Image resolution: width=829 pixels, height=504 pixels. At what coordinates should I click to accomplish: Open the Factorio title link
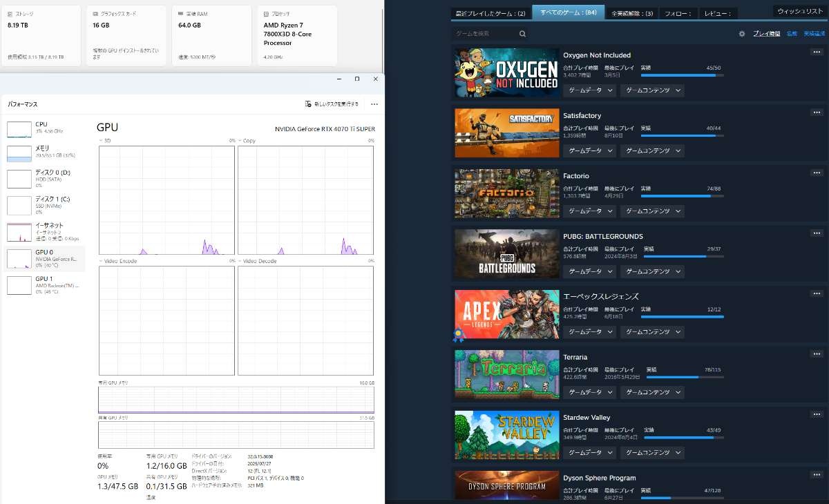point(576,176)
